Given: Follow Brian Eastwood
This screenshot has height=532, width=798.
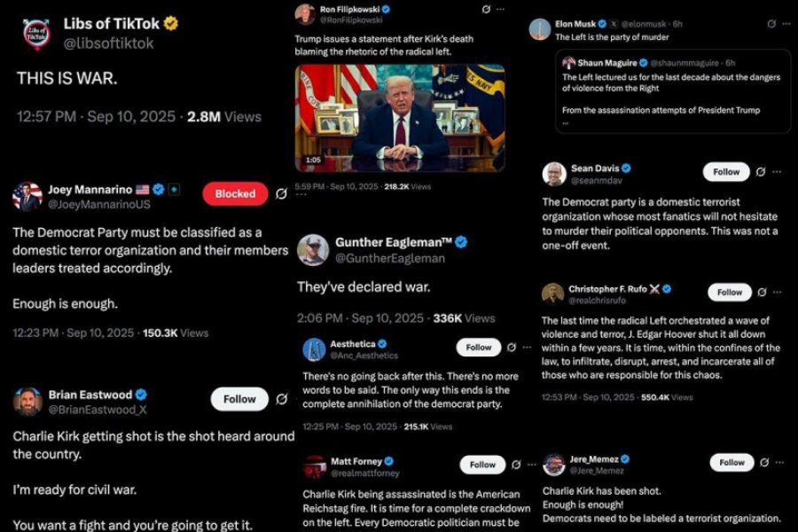Looking at the screenshot, I should pos(239,399).
